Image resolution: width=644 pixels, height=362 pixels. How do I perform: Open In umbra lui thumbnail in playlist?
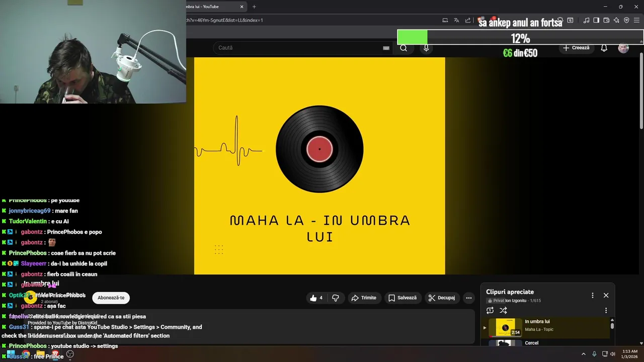(x=505, y=327)
